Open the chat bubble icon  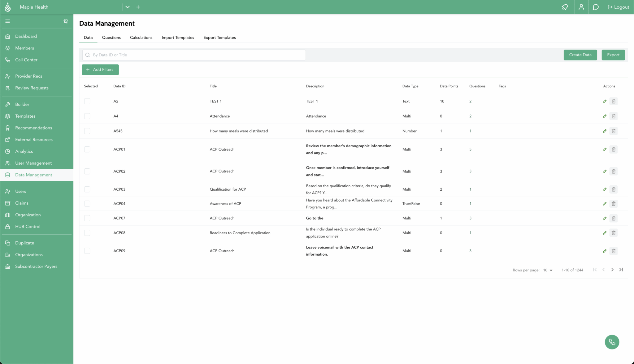[595, 7]
